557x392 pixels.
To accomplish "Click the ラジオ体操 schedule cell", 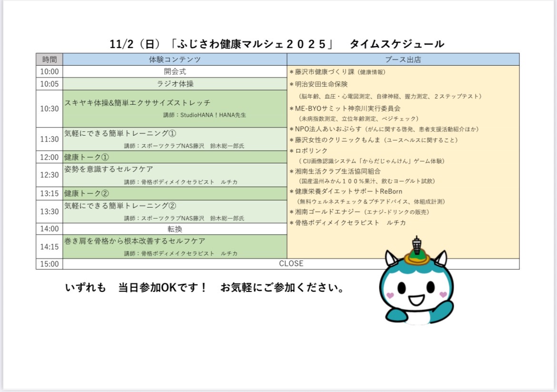I will (175, 84).
